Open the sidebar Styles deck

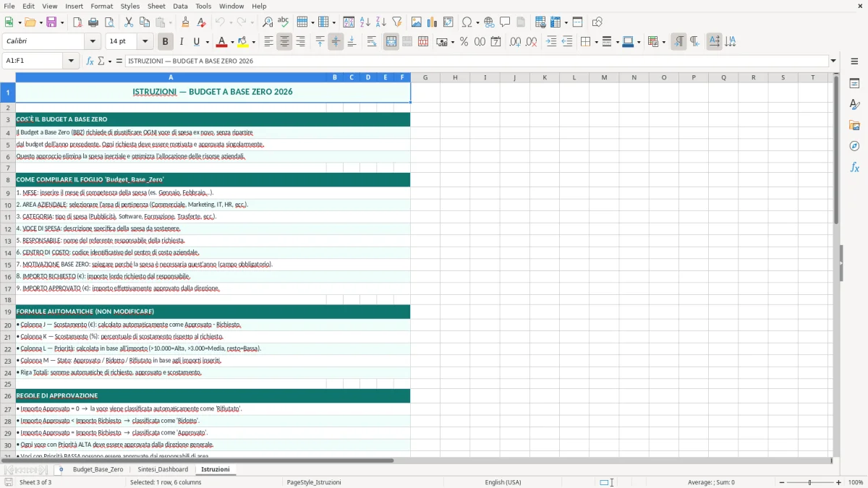coord(854,105)
